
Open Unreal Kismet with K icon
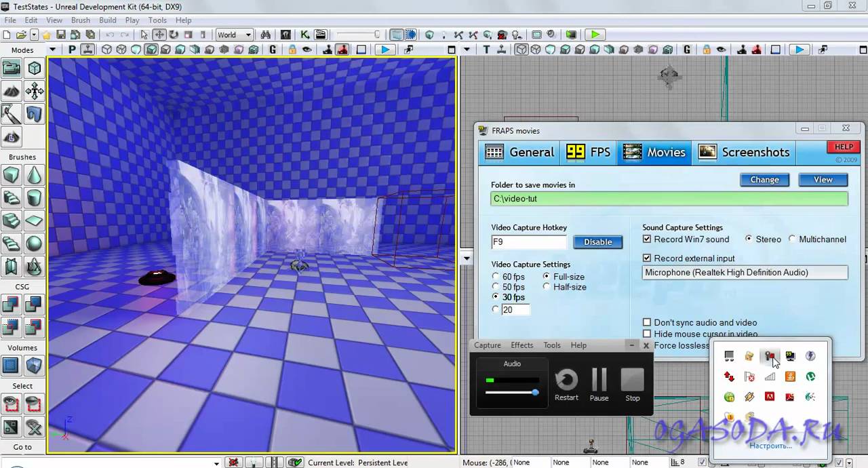[305, 35]
